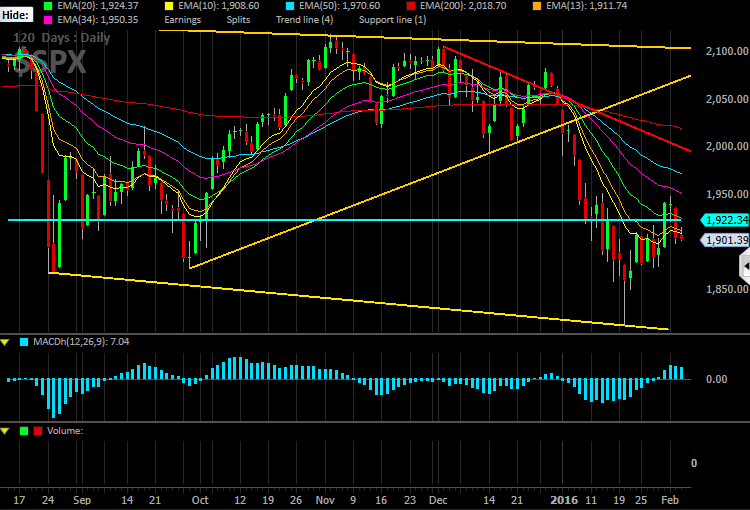Click the cyan MACDh color swatch

coord(24,342)
